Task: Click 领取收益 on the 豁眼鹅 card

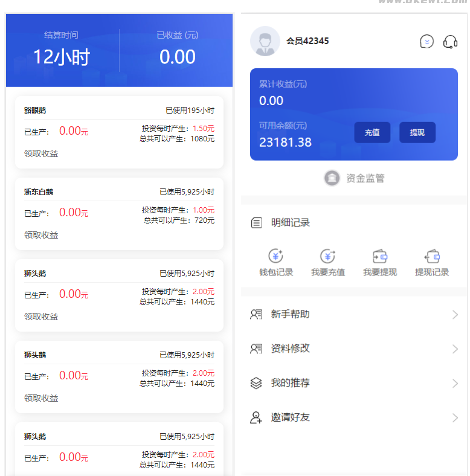Action: pyautogui.click(x=41, y=153)
